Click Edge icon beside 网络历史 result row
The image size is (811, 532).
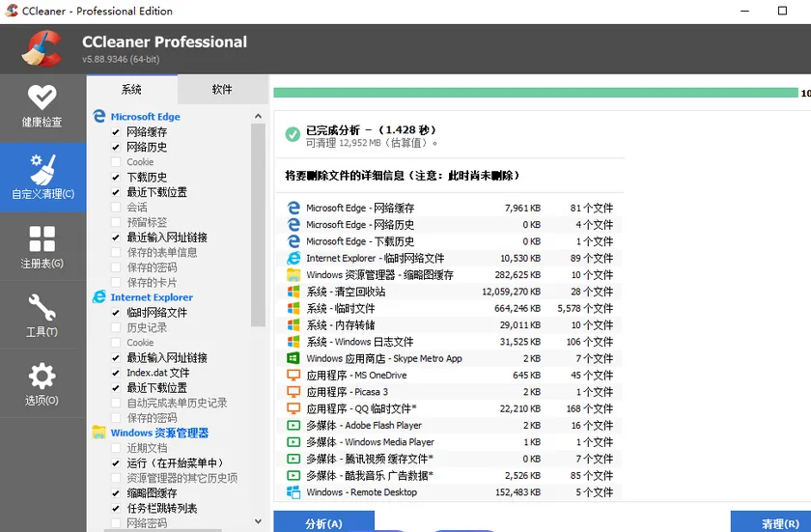tap(294, 224)
